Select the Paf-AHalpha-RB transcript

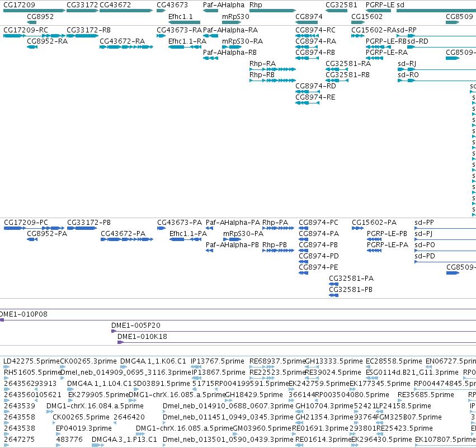[x=210, y=58]
